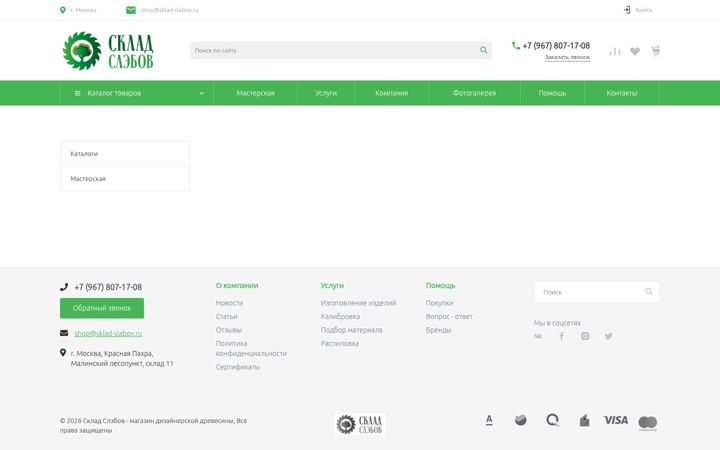Click the green phone icon in header

point(516,45)
